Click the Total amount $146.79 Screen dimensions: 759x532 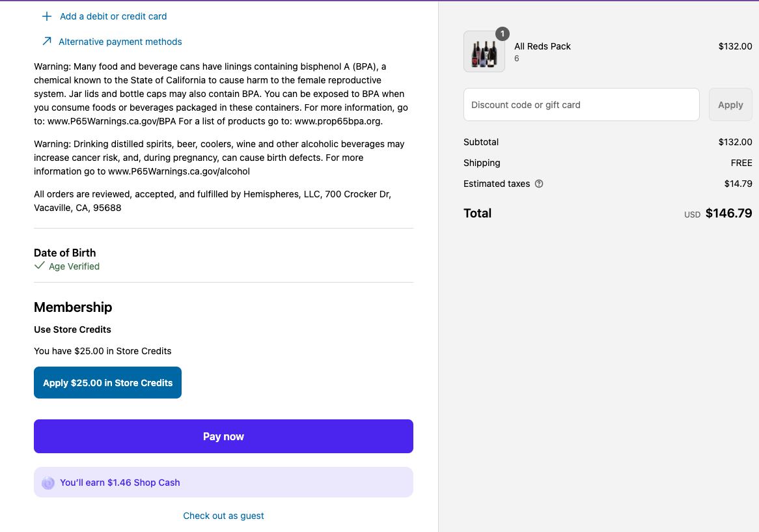tap(728, 213)
